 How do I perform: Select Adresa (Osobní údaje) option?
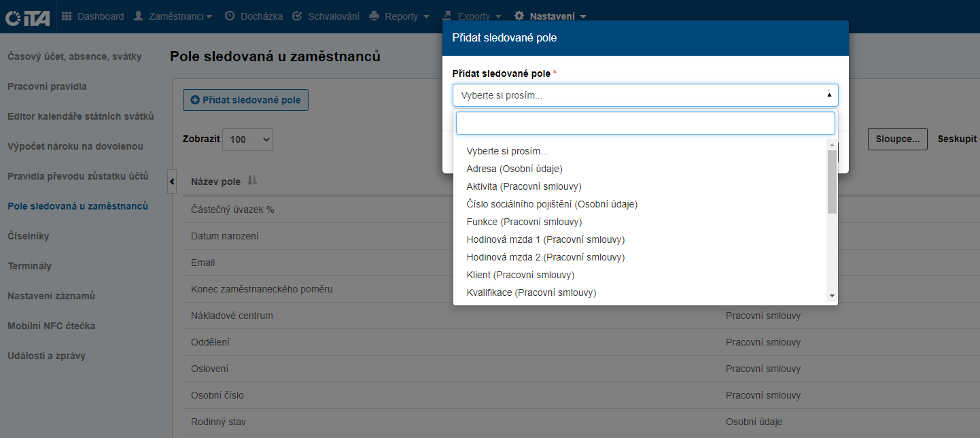click(514, 169)
